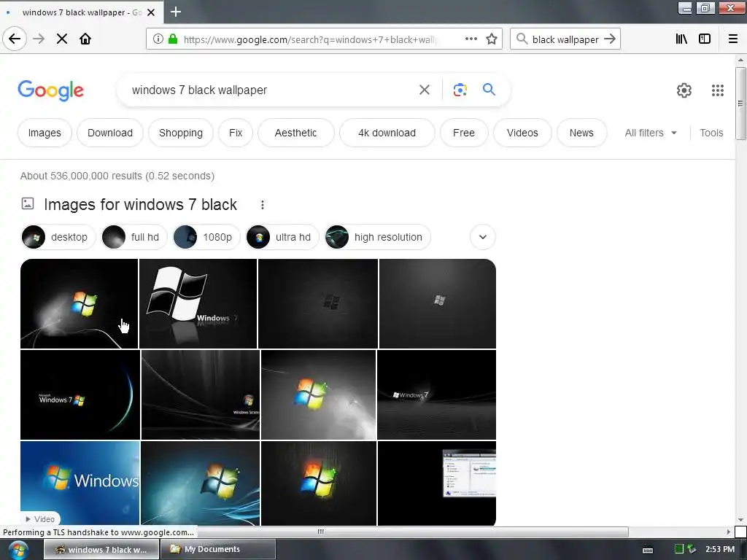Show site information icon in address bar
The image size is (747, 560).
pyautogui.click(x=158, y=39)
